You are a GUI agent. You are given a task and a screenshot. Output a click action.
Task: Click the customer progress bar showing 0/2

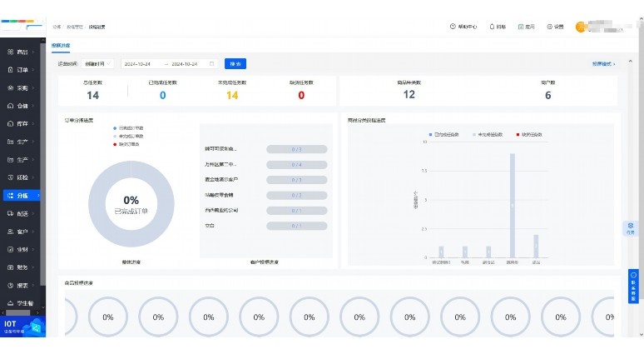pos(296,195)
